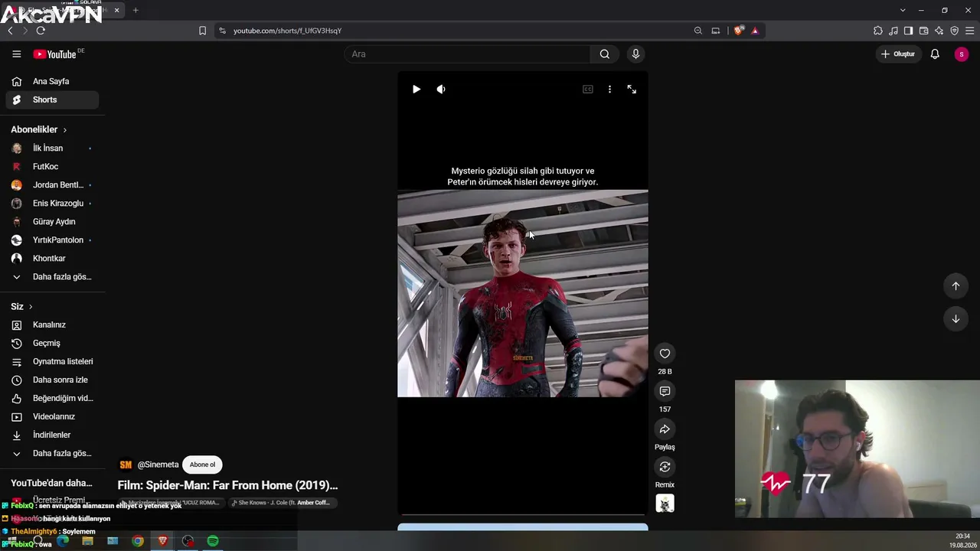Open the Short's three-dot options menu
The height and width of the screenshot is (551, 980).
pos(609,90)
